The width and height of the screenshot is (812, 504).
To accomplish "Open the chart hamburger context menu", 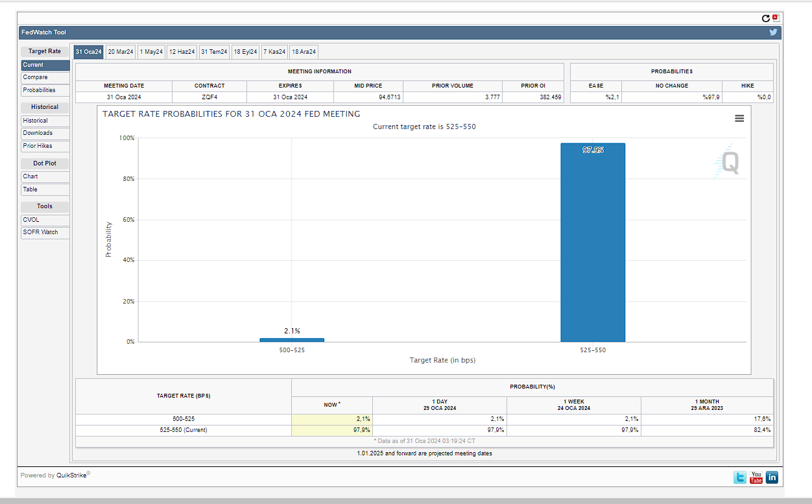I will click(739, 119).
